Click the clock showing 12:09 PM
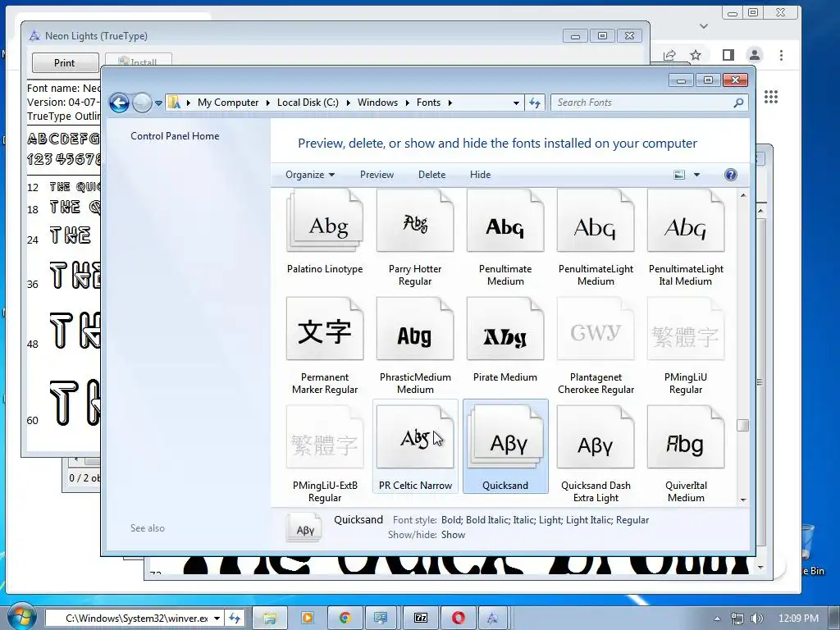Screen dimensions: 840x630 [798, 619]
